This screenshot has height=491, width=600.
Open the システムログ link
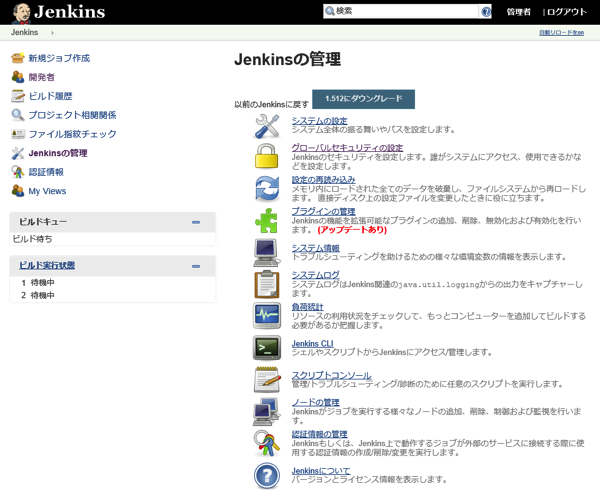pos(316,275)
